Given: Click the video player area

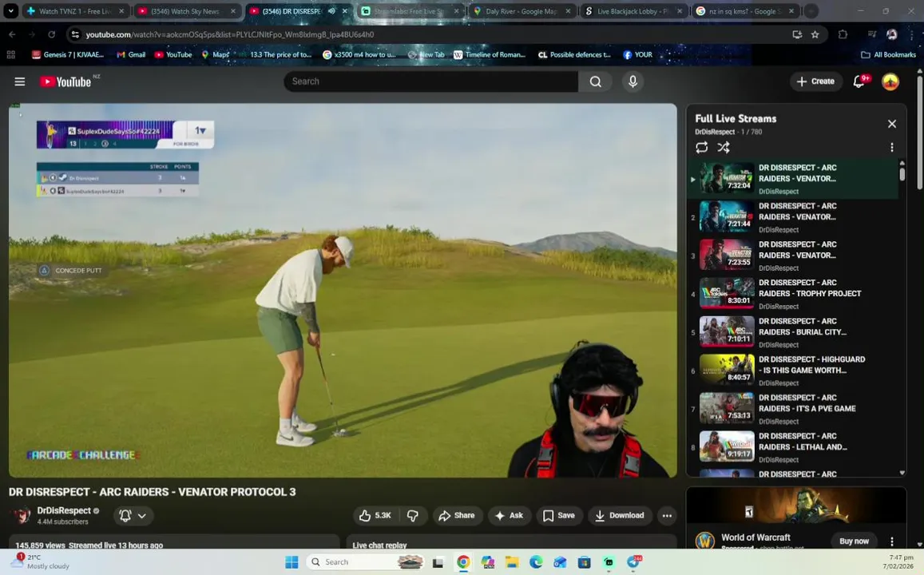Looking at the screenshot, I should (343, 291).
